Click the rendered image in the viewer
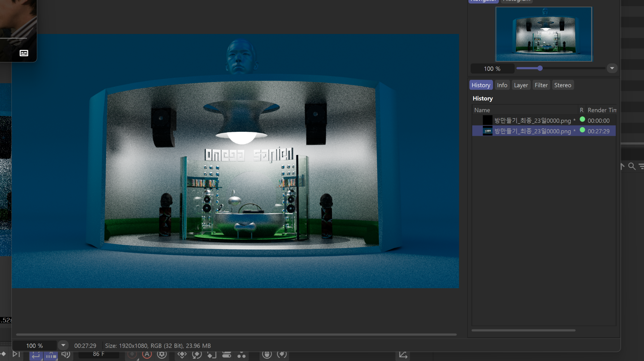 [x=235, y=161]
